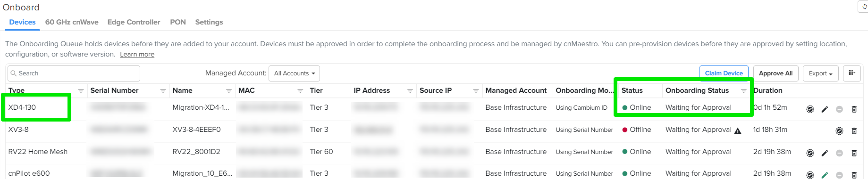Click the refresh icon at the top right corner
This screenshot has height=179, width=868.
864,7
